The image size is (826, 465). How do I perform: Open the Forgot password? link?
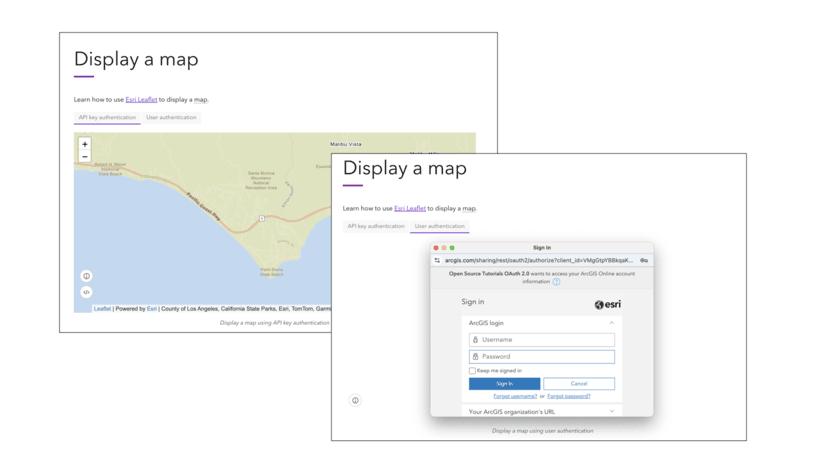pos(569,396)
